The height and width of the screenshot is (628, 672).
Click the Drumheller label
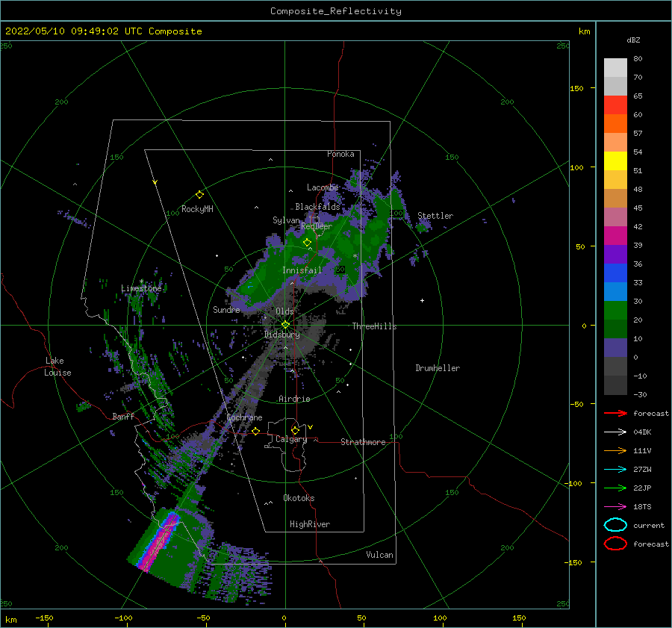click(x=438, y=368)
